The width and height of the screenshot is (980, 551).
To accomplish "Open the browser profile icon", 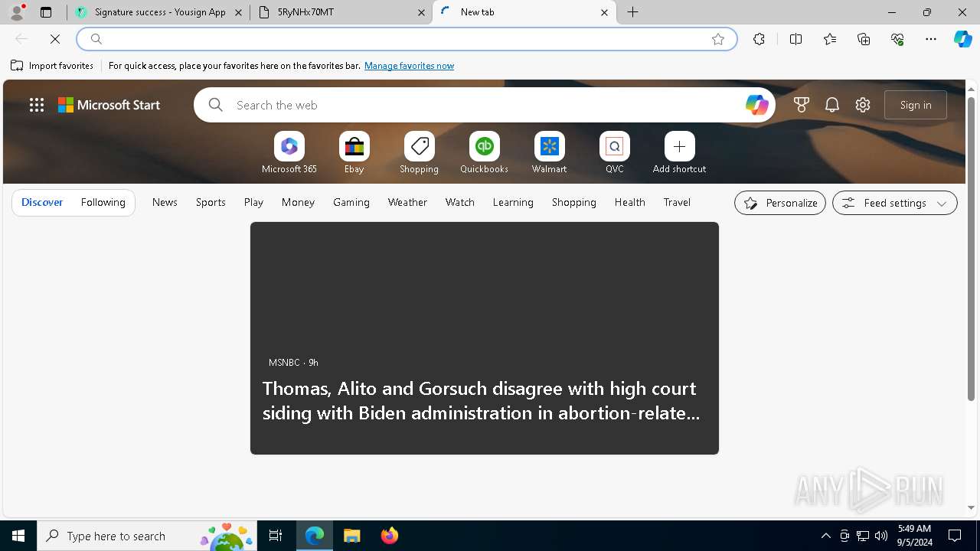I will pos(17,12).
